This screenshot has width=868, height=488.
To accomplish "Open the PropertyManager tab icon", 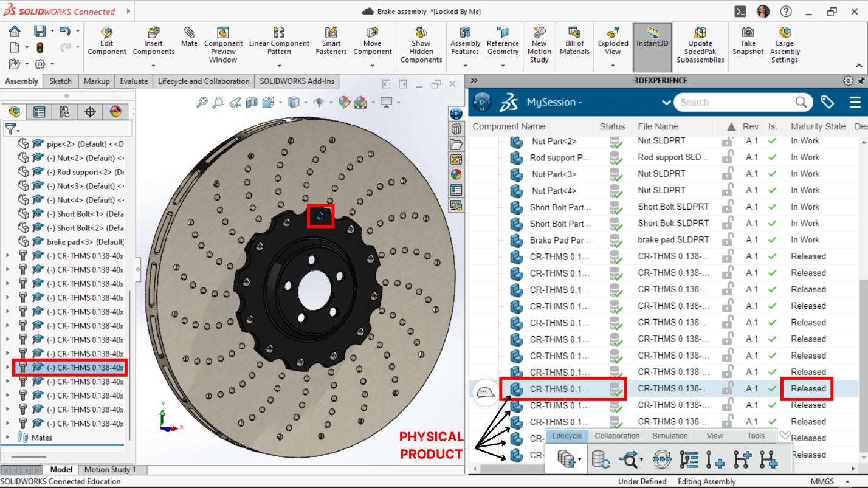I will point(40,112).
